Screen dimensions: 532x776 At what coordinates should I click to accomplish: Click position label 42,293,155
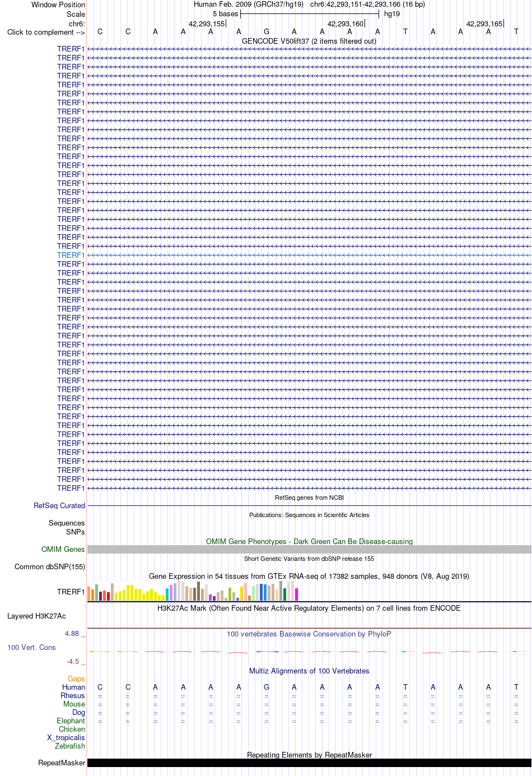(207, 24)
